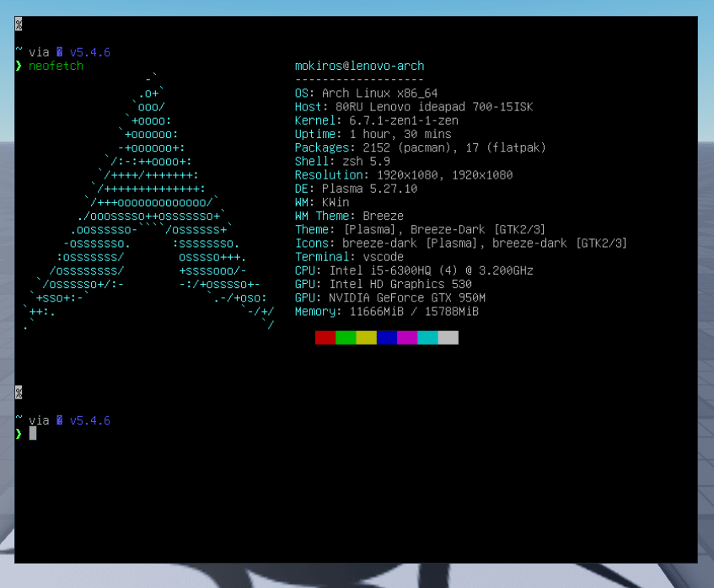Image resolution: width=714 pixels, height=588 pixels.
Task: Click the Kernel '6.7.1-zen1-1-zen' line
Action: [x=377, y=120]
